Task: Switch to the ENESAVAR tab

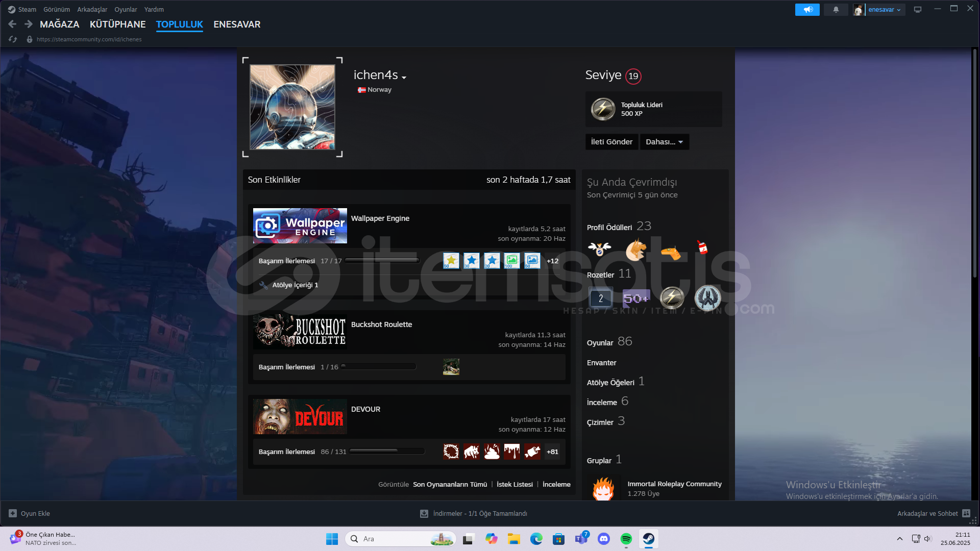Action: [237, 24]
